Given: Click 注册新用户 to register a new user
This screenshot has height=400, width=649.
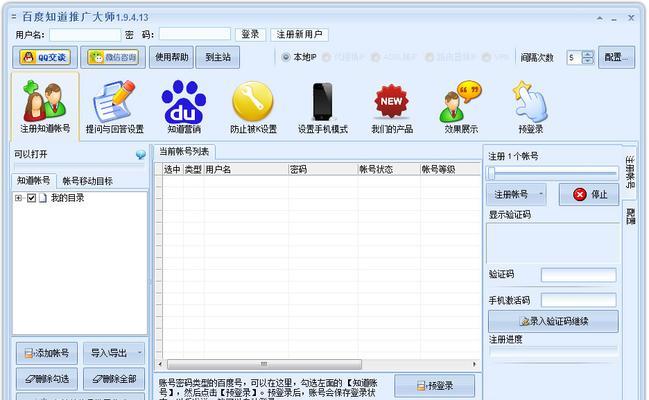Looking at the screenshot, I should tap(299, 34).
